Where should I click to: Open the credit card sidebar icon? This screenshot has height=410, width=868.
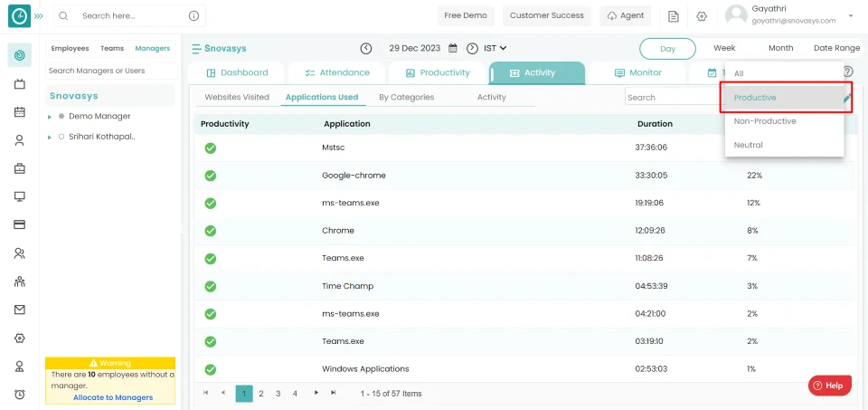(x=19, y=225)
